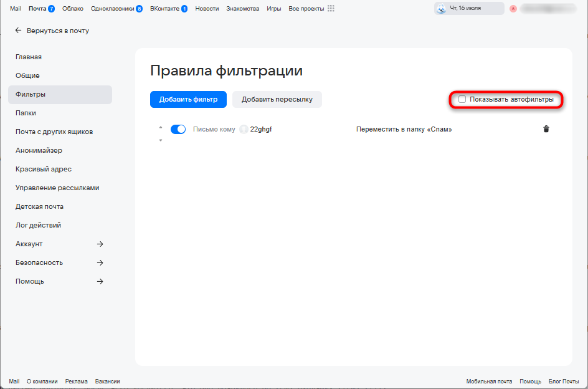Click the back arrow to return to mail
This screenshot has height=389, width=588.
click(18, 31)
